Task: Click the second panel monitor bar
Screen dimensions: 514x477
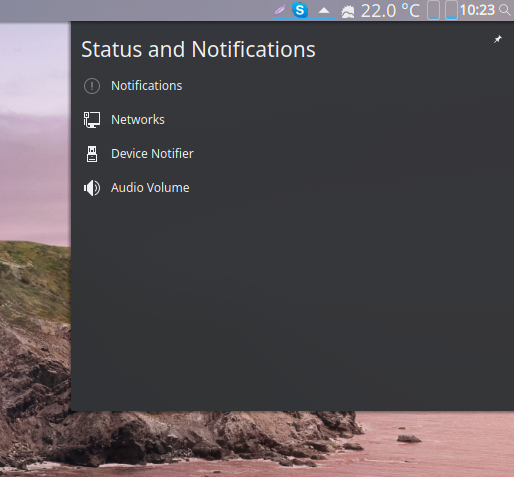Action: [451, 10]
